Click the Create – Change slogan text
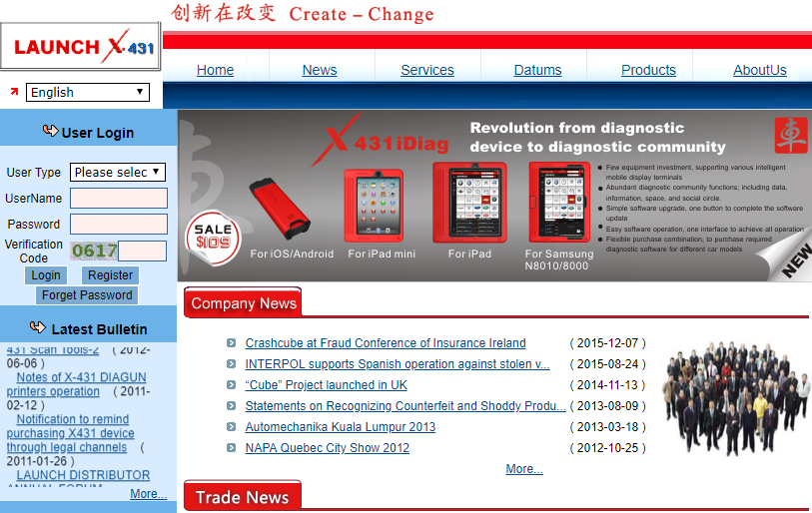Screen dimensions: 812x513 point(362,14)
